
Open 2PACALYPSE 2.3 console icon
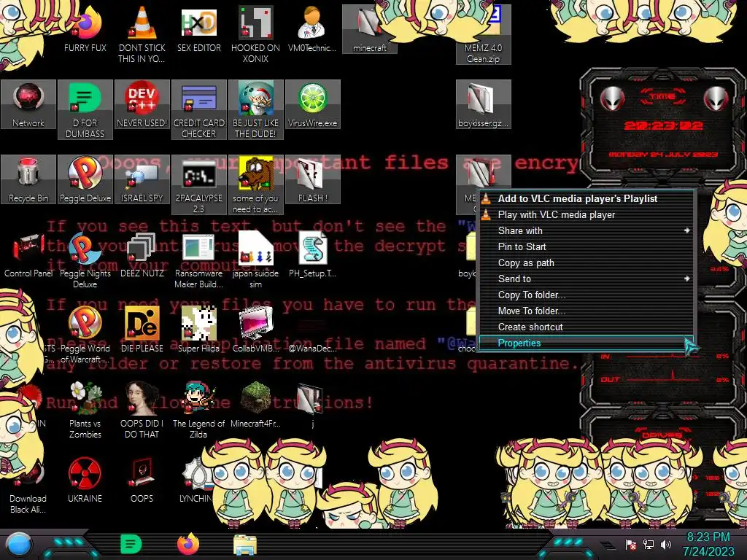click(198, 184)
